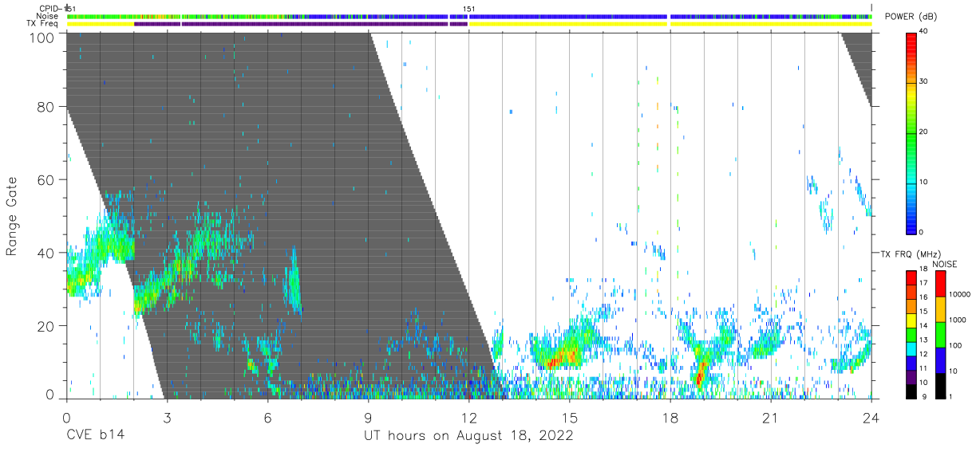980x452 pixels.
Task: Click the 'CVE b14' radar beam label
Action: [95, 436]
